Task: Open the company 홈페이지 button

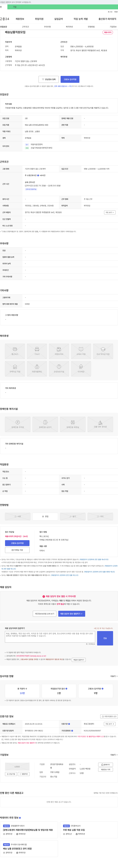Action: point(106,765)
